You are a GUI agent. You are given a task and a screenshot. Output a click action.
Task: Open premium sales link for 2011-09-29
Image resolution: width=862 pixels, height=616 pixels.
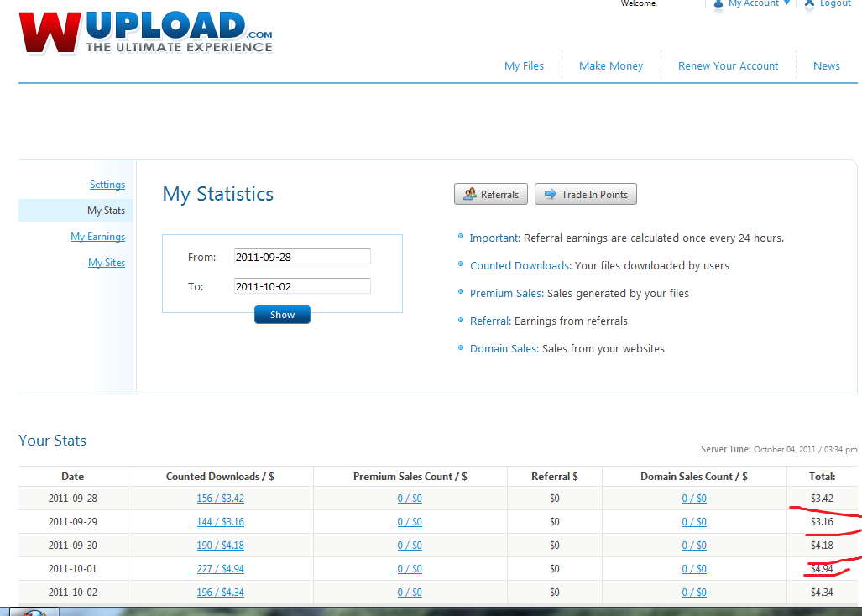[x=410, y=522]
